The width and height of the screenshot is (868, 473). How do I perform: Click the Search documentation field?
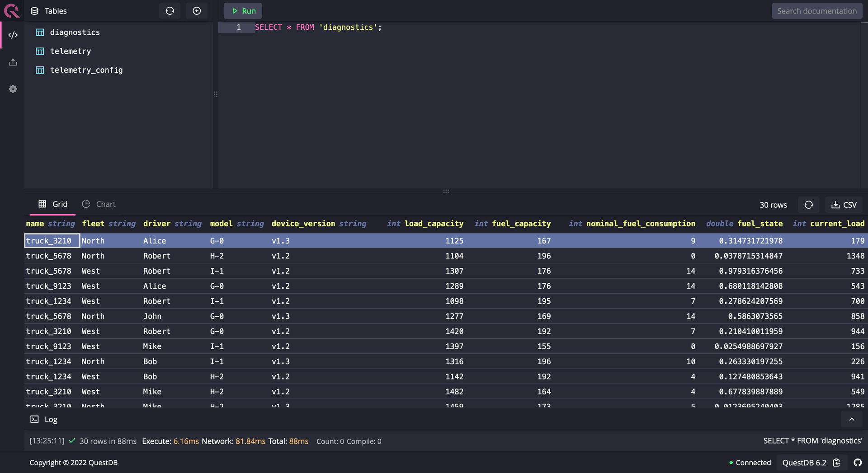point(816,11)
